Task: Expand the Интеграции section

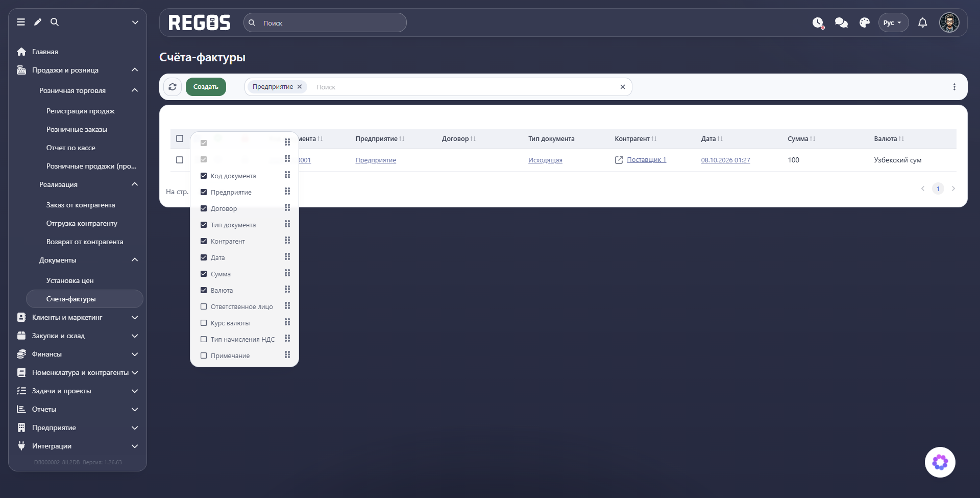Action: tap(135, 446)
